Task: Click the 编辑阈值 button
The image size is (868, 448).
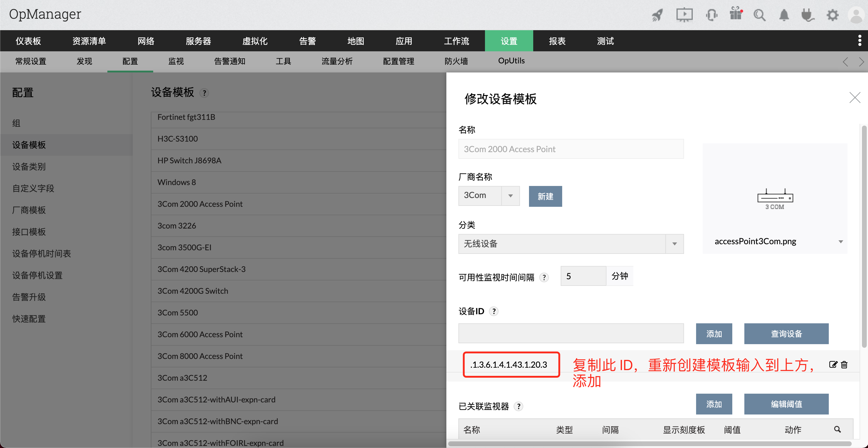Action: coord(786,404)
